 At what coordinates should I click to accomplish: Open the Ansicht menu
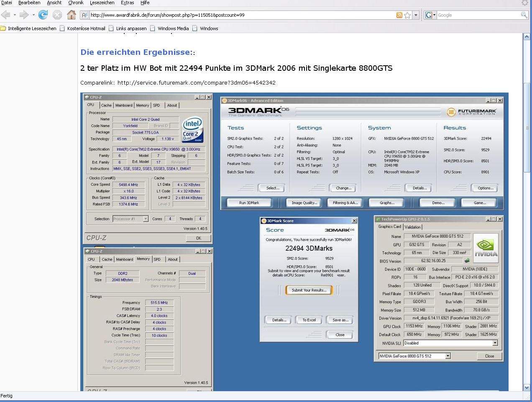pyautogui.click(x=54, y=3)
